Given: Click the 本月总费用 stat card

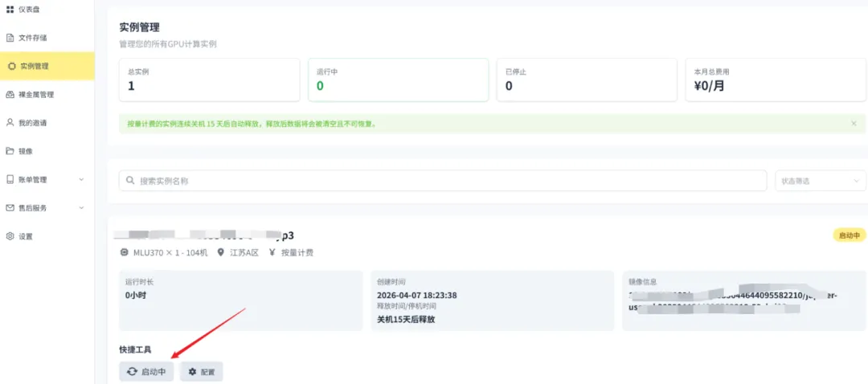Looking at the screenshot, I should 776,80.
